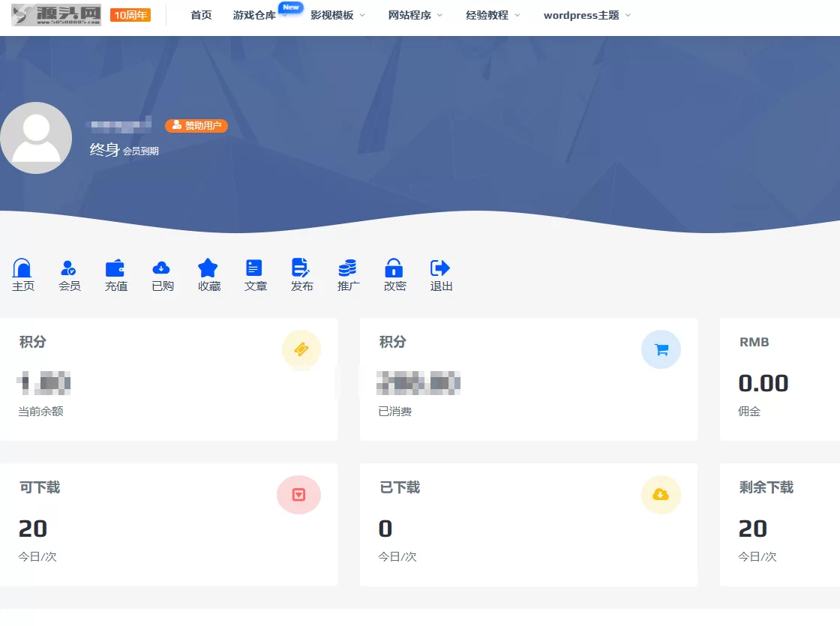Click the 已消费 label
Screen dimensions: 840x626
[x=394, y=412]
